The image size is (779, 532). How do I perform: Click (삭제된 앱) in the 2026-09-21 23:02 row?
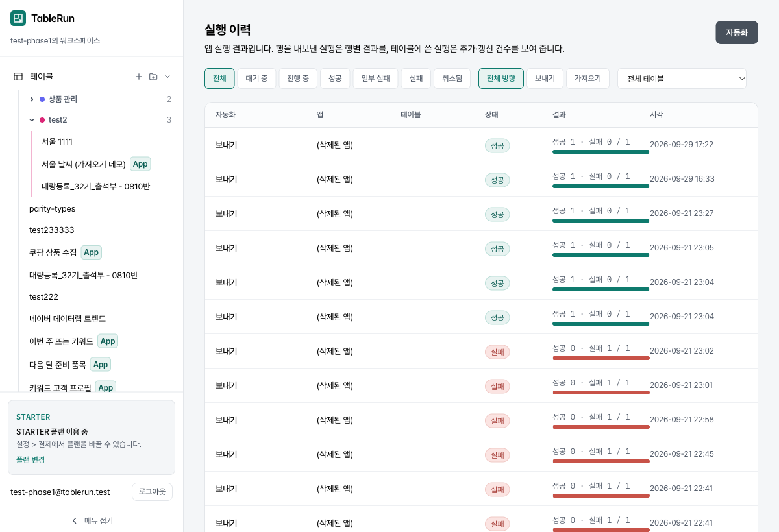click(335, 351)
